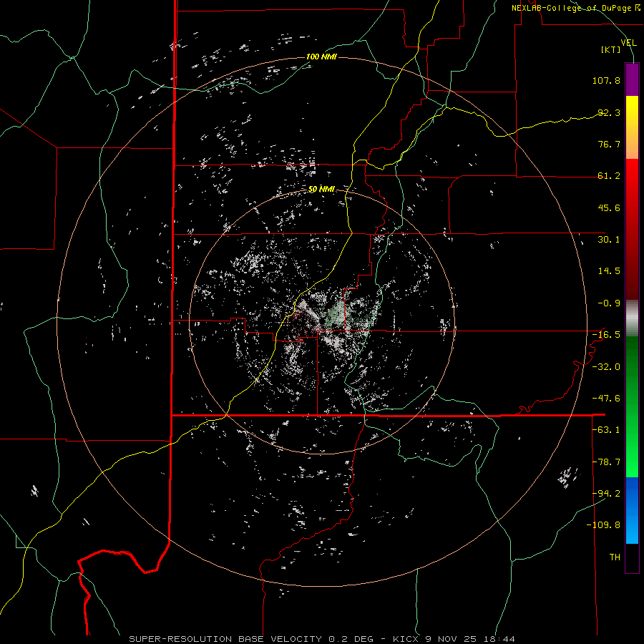Click the green segment of the color bar
This screenshot has width=644, height=644.
pyautogui.click(x=632, y=406)
